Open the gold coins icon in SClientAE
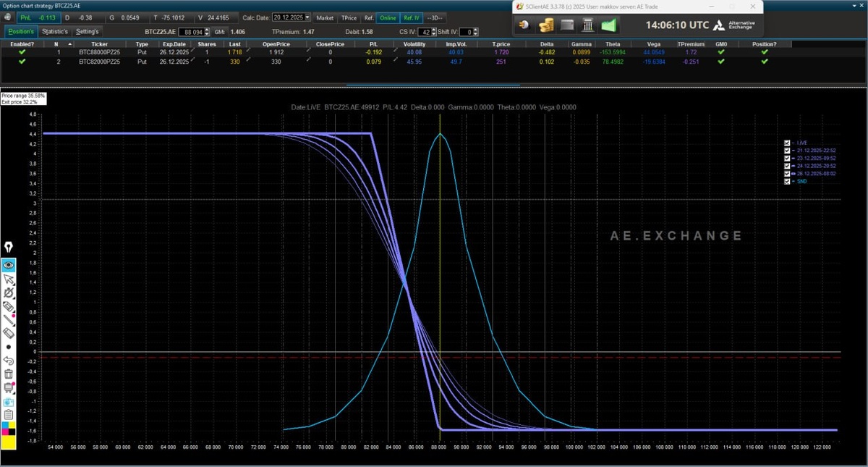The height and width of the screenshot is (467, 868). coord(546,25)
